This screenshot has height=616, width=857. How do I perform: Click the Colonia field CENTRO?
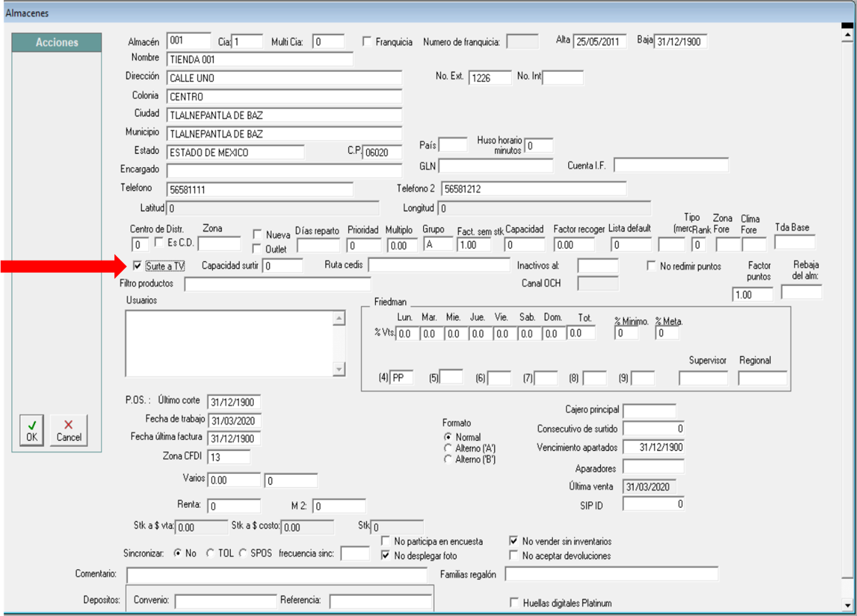click(x=284, y=96)
